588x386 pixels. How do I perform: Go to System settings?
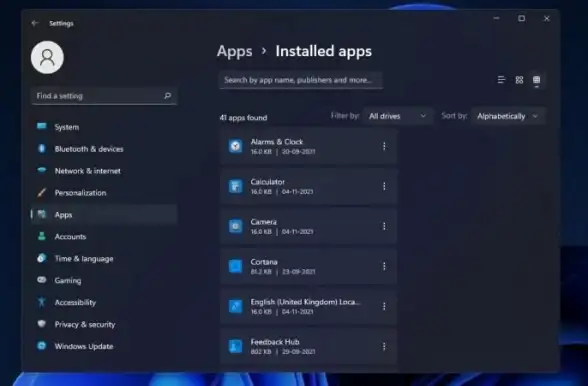(x=104, y=127)
